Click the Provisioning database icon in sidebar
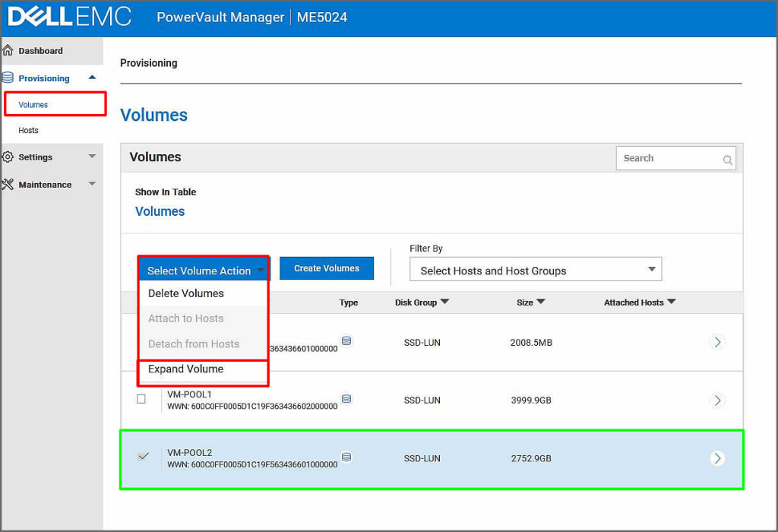778x532 pixels. tap(8, 78)
